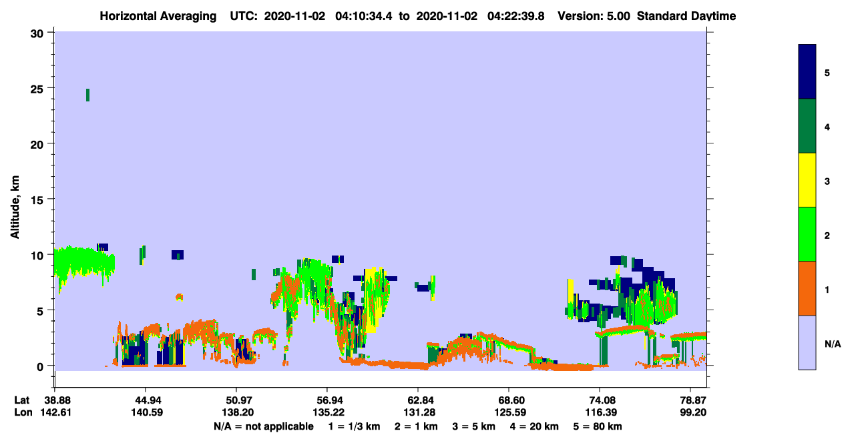This screenshot has width=868, height=445.
Task: Click the bright green colorbar segment labeled 2
Action: [807, 234]
